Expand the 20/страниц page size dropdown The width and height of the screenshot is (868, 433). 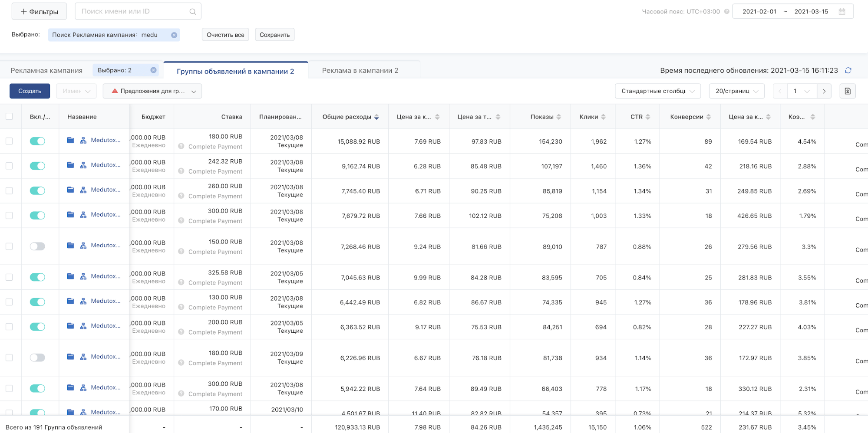(736, 91)
